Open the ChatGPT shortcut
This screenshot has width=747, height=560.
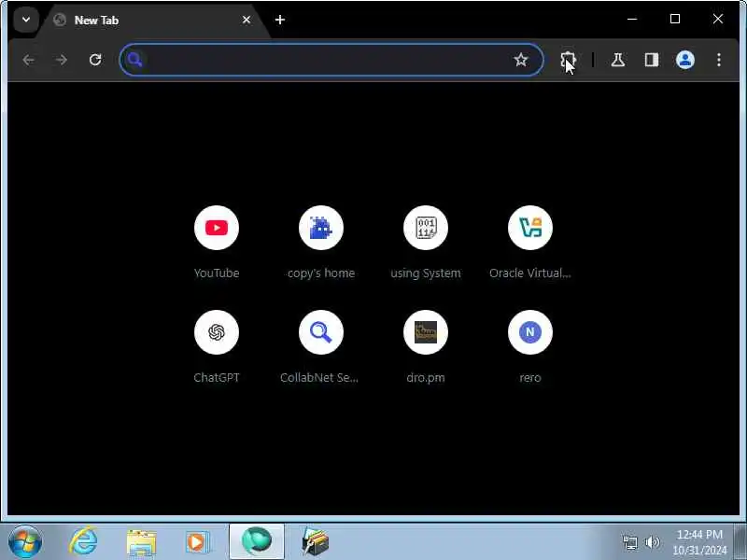[217, 346]
